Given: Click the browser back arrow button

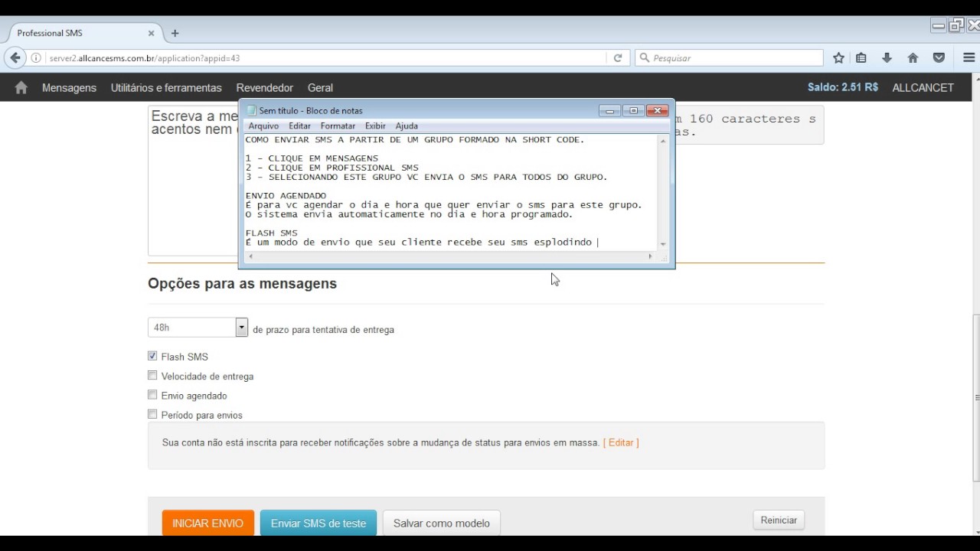Looking at the screenshot, I should [15, 58].
